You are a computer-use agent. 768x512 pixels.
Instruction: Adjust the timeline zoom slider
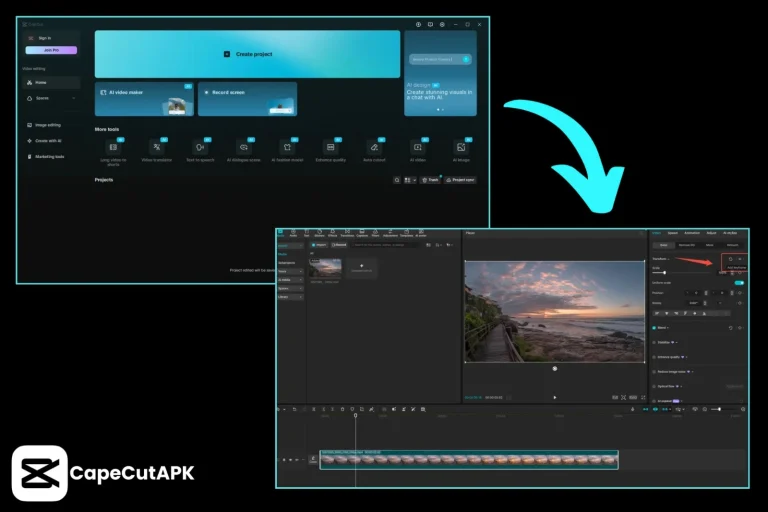(x=719, y=409)
